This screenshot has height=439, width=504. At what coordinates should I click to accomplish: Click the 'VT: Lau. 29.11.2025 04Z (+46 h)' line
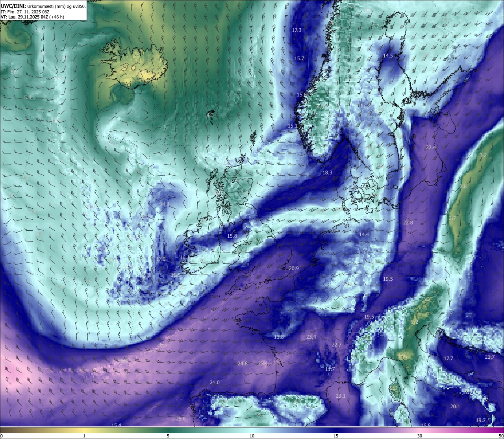pyautogui.click(x=33, y=17)
